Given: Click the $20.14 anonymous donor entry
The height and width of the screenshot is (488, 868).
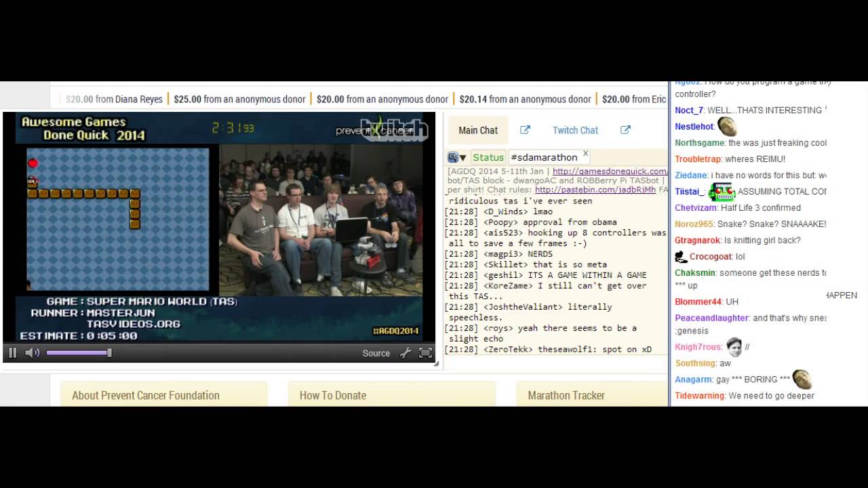Looking at the screenshot, I should (525, 99).
